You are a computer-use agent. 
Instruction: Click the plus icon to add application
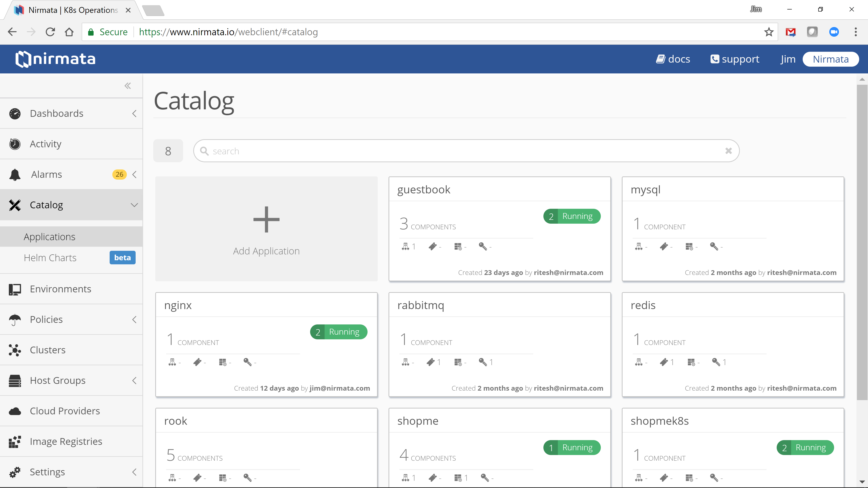tap(266, 220)
